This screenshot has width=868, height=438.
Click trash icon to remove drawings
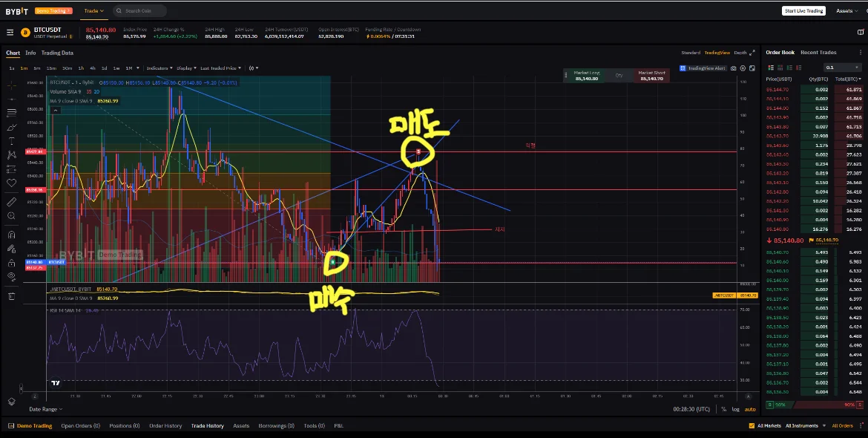pos(12,296)
